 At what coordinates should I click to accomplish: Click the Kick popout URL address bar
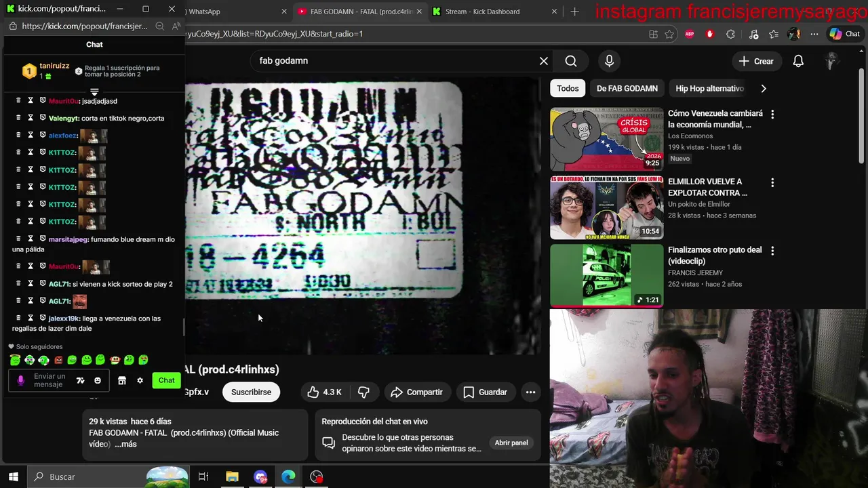(x=84, y=26)
